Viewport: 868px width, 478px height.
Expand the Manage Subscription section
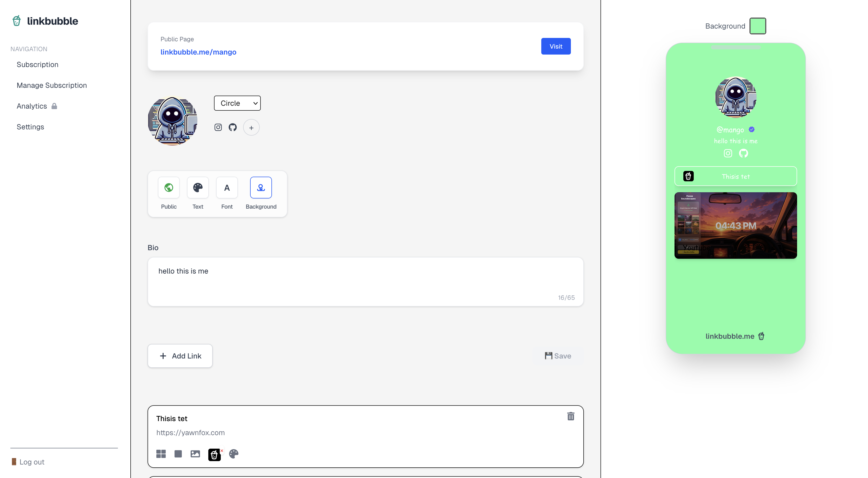coord(51,85)
